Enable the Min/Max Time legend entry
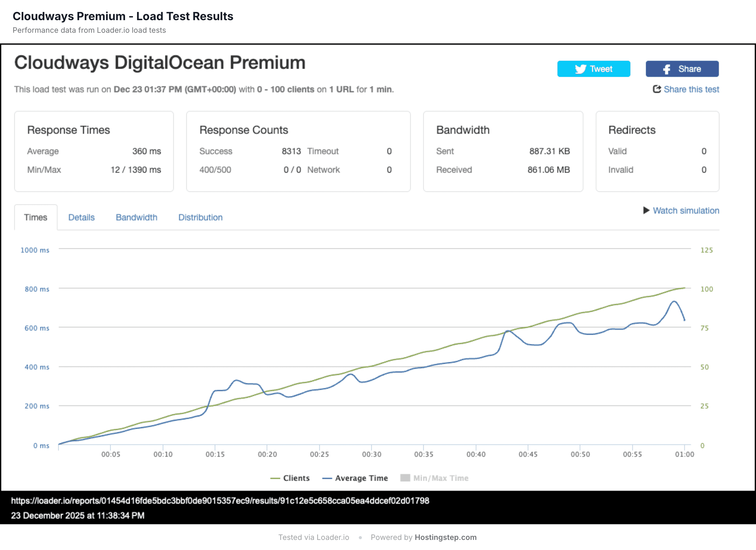 click(x=434, y=478)
